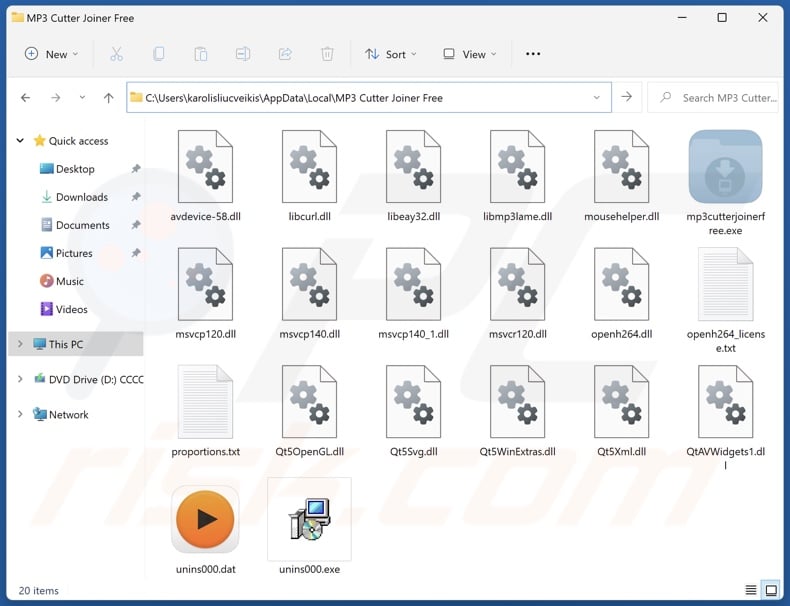Switch to large icons view in status bar
Image resolution: width=790 pixels, height=606 pixels.
coord(771,590)
